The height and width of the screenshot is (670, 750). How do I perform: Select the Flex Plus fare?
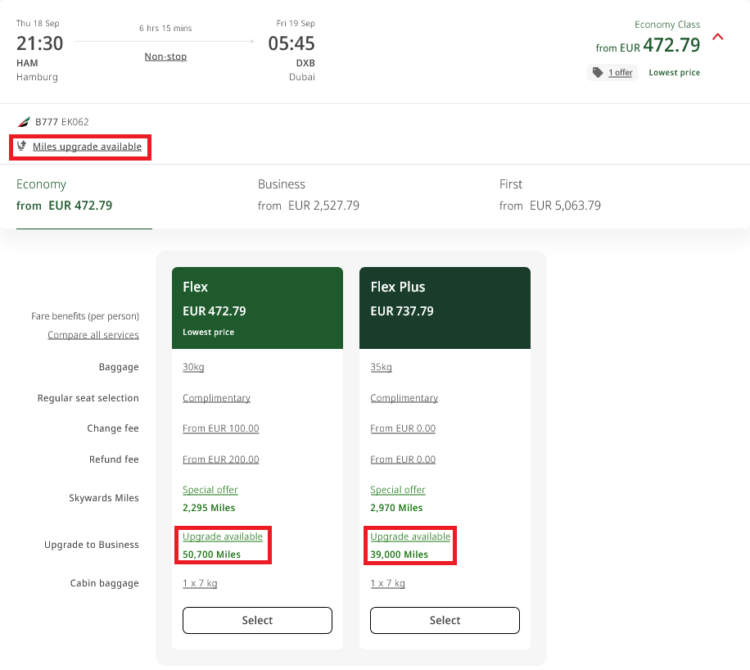click(x=445, y=620)
